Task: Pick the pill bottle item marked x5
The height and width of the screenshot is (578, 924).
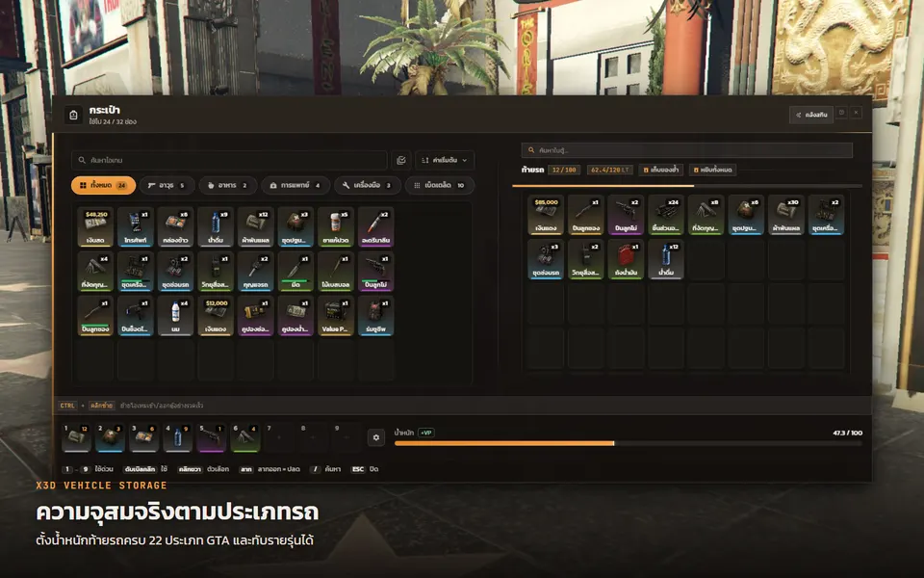Action: (x=335, y=227)
